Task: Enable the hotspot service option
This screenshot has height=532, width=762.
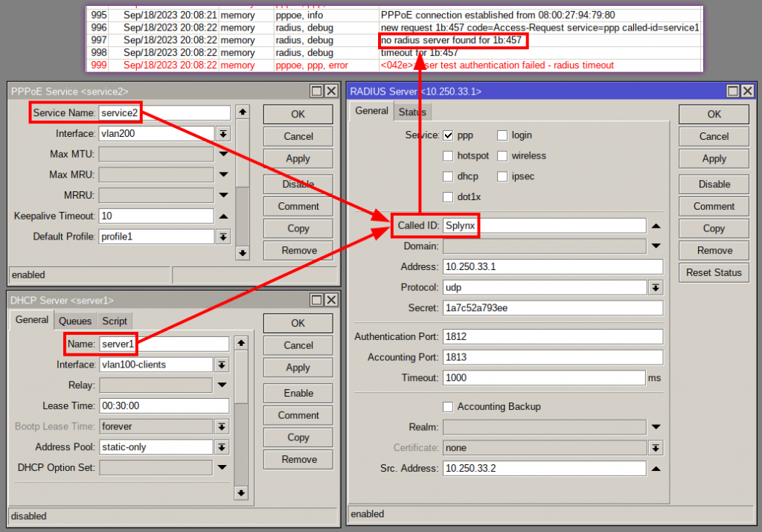Action: [447, 156]
